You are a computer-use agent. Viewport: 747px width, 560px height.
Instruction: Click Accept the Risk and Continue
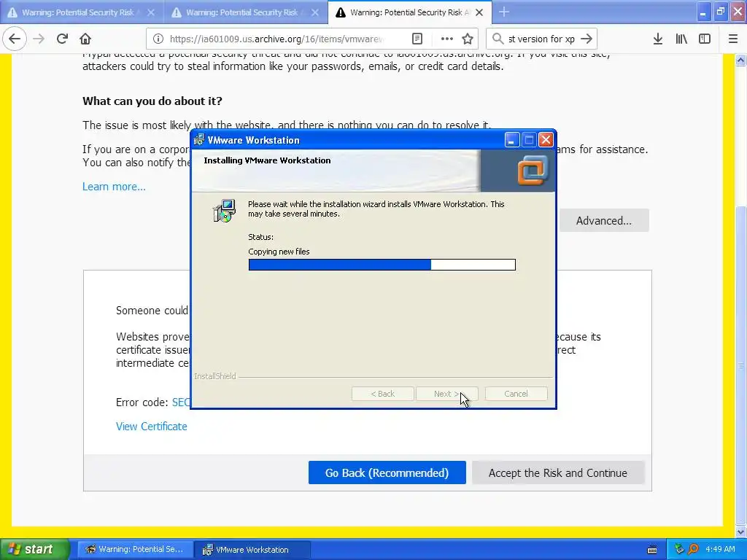click(558, 472)
